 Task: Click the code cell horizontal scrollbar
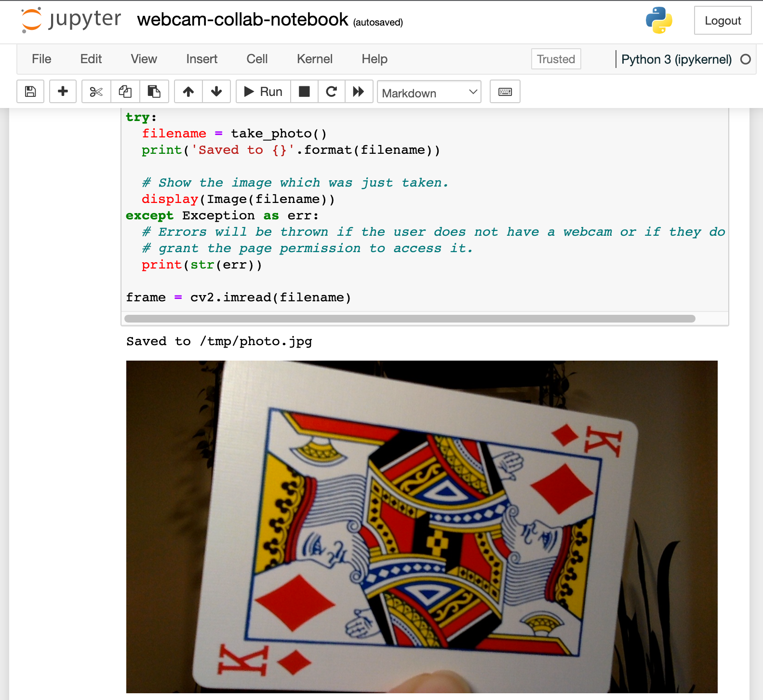[410, 319]
